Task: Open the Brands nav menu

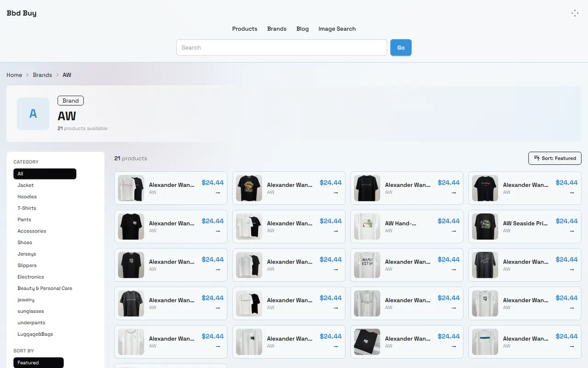Action: pos(277,29)
